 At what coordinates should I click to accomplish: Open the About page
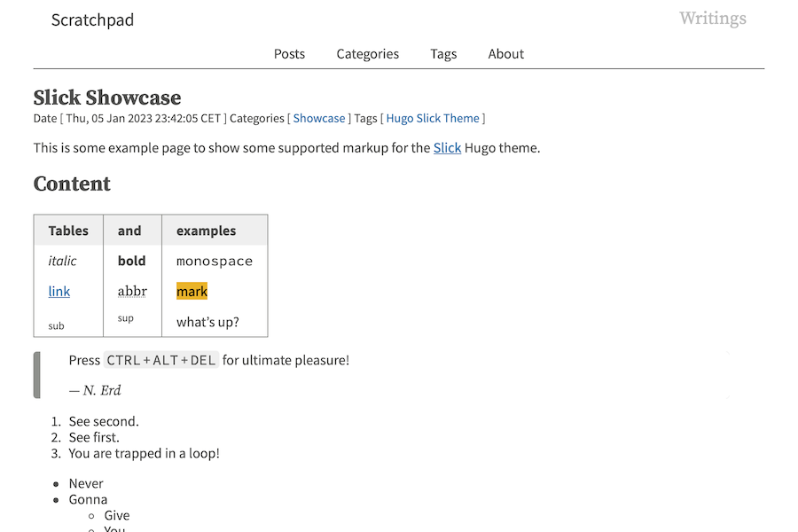coord(505,54)
